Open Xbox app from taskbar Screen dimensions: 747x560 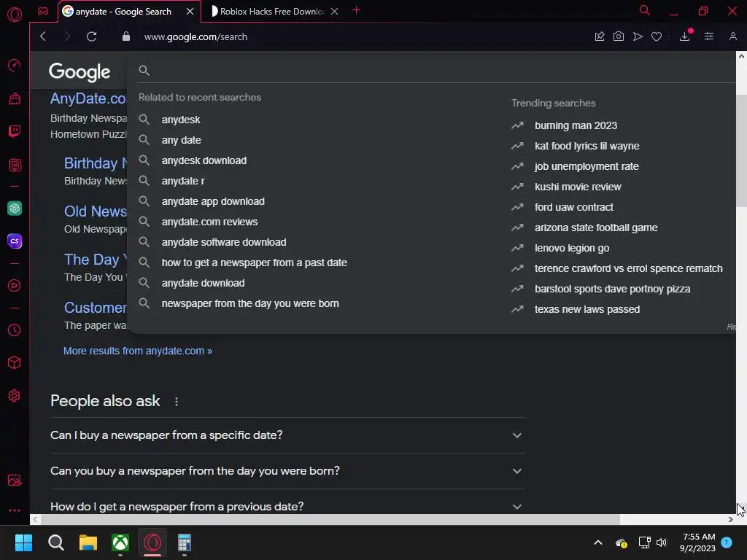click(x=120, y=542)
